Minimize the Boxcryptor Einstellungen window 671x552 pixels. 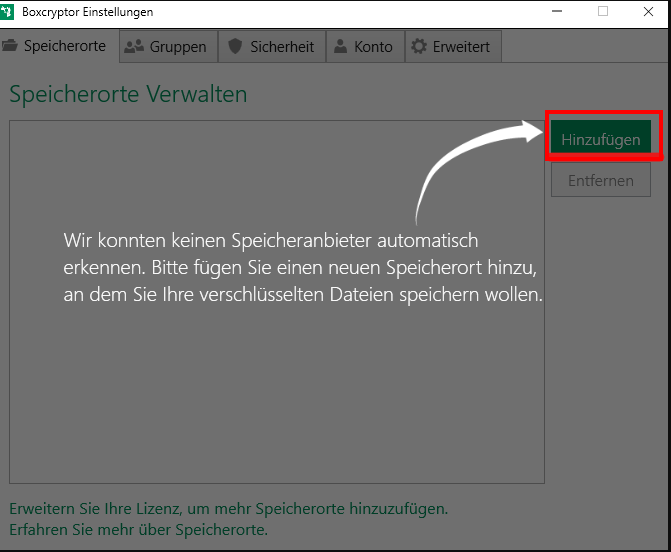pos(557,12)
